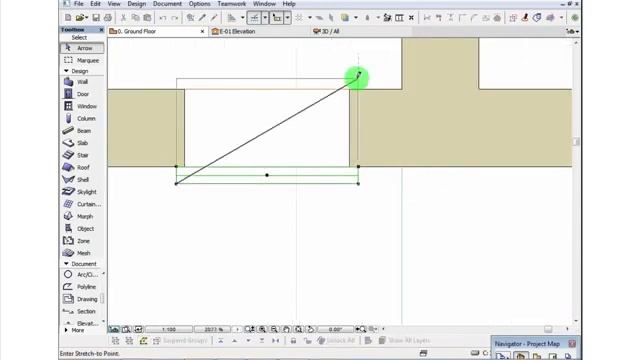
Task: Select the Shell tool
Action: click(82, 180)
